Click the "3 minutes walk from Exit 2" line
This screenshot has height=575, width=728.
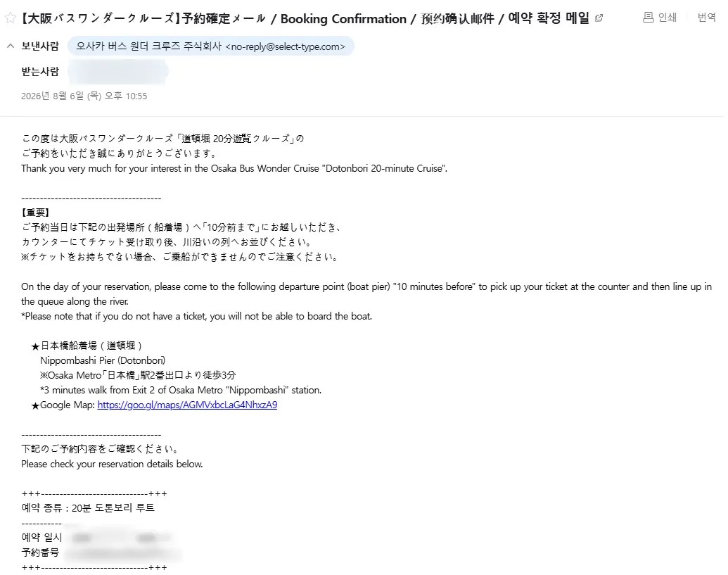tap(181, 390)
